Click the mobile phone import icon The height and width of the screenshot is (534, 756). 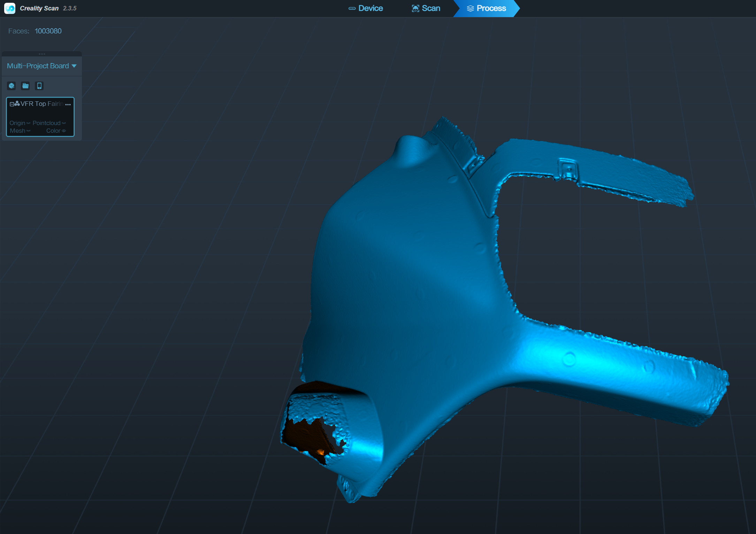coord(39,86)
